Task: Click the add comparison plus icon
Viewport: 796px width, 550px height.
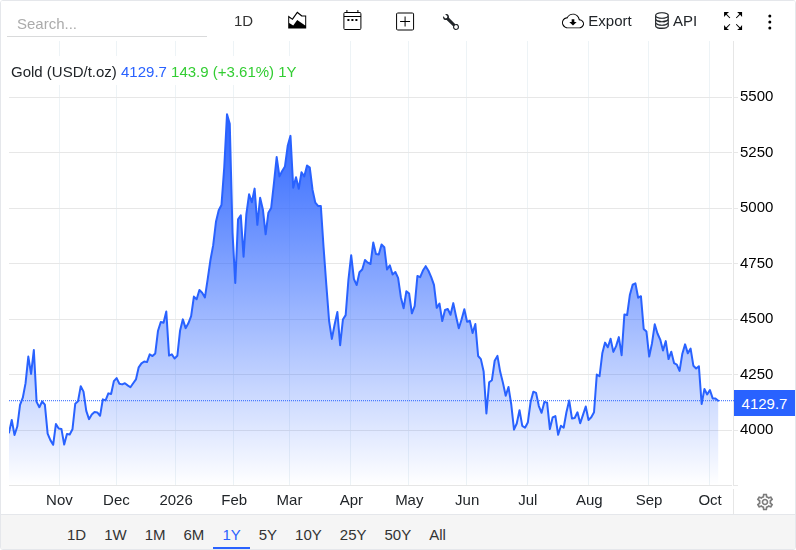Action: [405, 21]
